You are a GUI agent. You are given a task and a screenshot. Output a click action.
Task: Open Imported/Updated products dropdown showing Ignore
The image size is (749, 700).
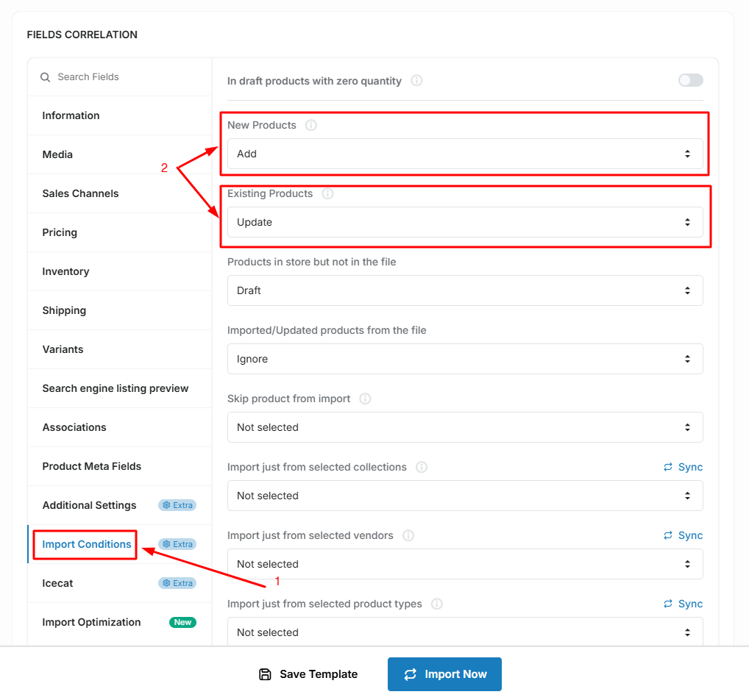click(465, 359)
